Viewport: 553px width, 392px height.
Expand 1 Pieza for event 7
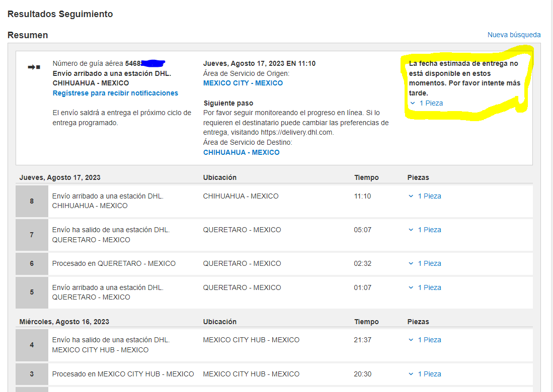point(425,230)
